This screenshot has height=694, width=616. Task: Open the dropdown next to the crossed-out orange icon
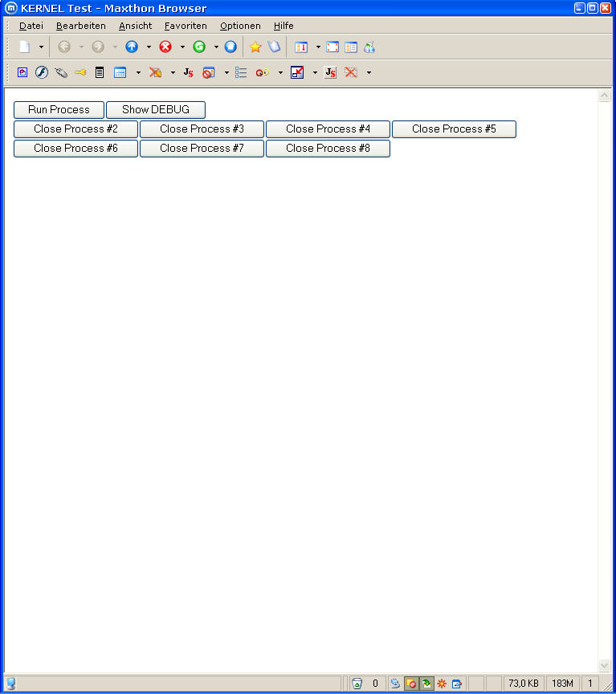[x=173, y=72]
